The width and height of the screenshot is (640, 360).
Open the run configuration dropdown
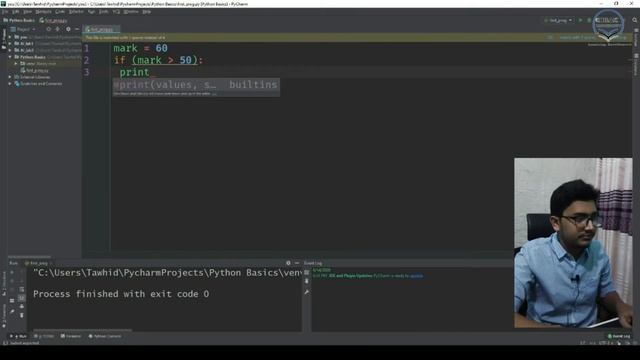(558, 20)
